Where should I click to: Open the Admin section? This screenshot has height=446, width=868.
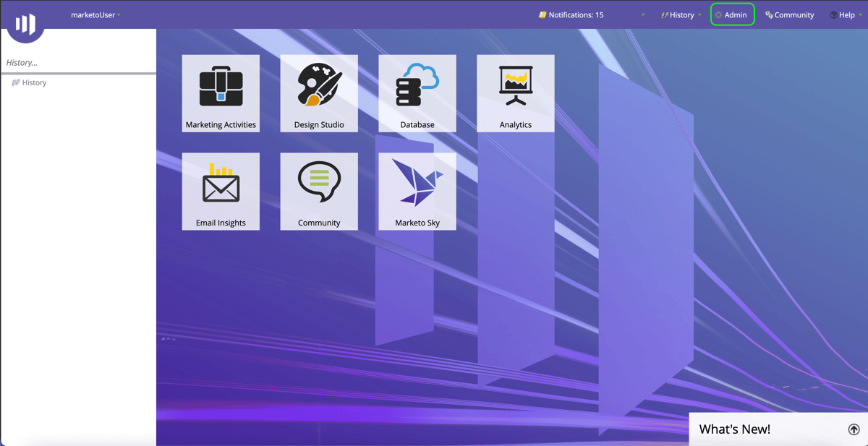pos(732,14)
